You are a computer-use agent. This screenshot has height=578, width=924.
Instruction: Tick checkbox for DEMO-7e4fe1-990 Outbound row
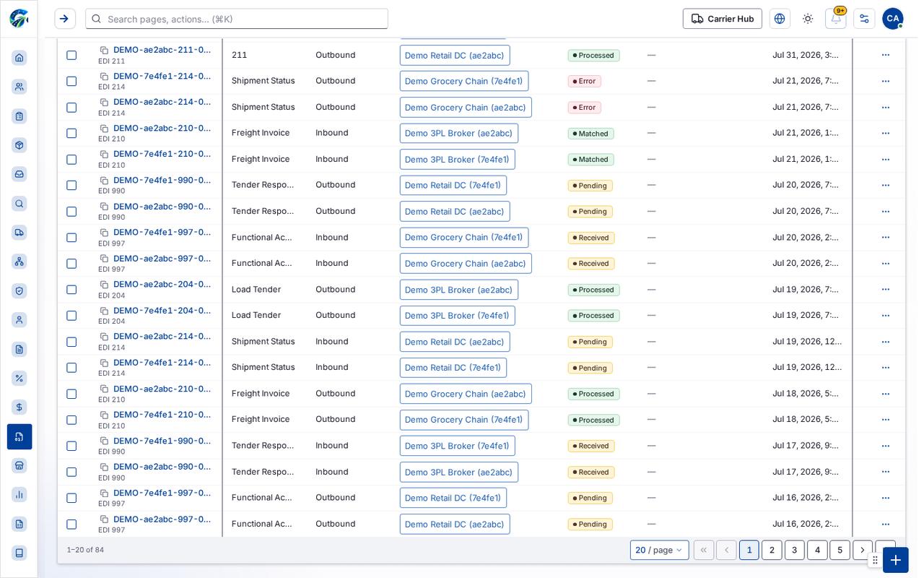[x=71, y=185]
